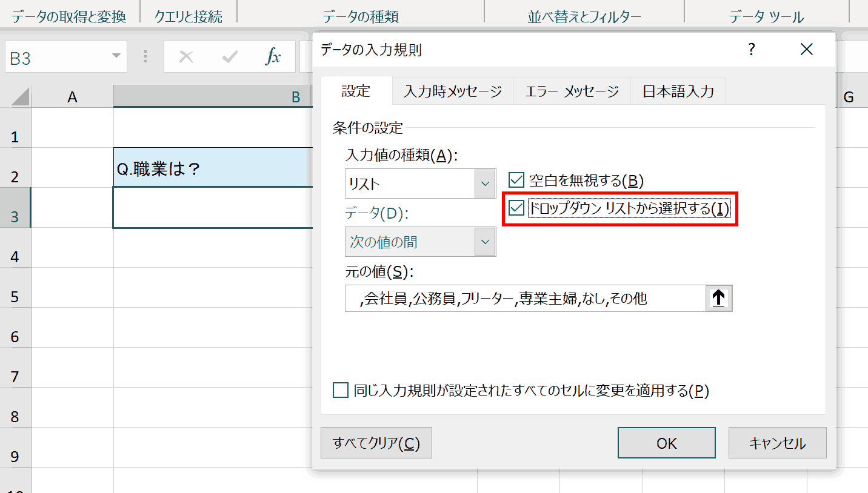Open the insert function fx icon
The width and height of the screenshot is (868, 493).
(x=273, y=58)
